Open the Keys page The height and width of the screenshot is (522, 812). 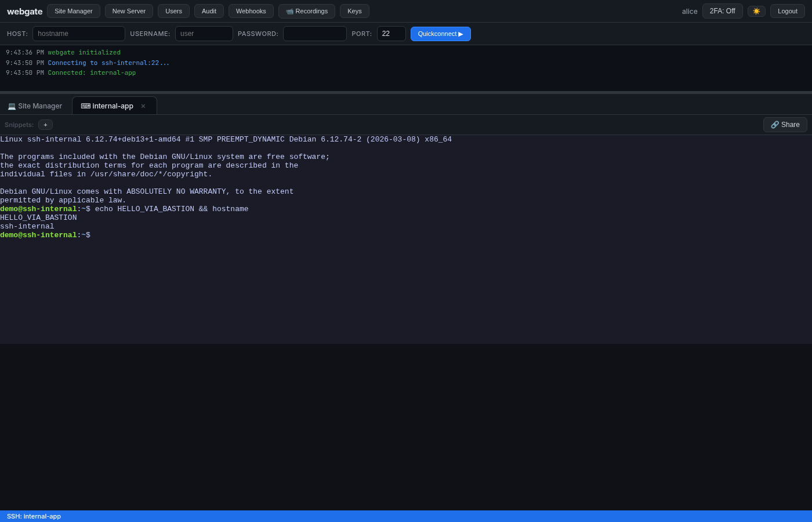(x=354, y=11)
